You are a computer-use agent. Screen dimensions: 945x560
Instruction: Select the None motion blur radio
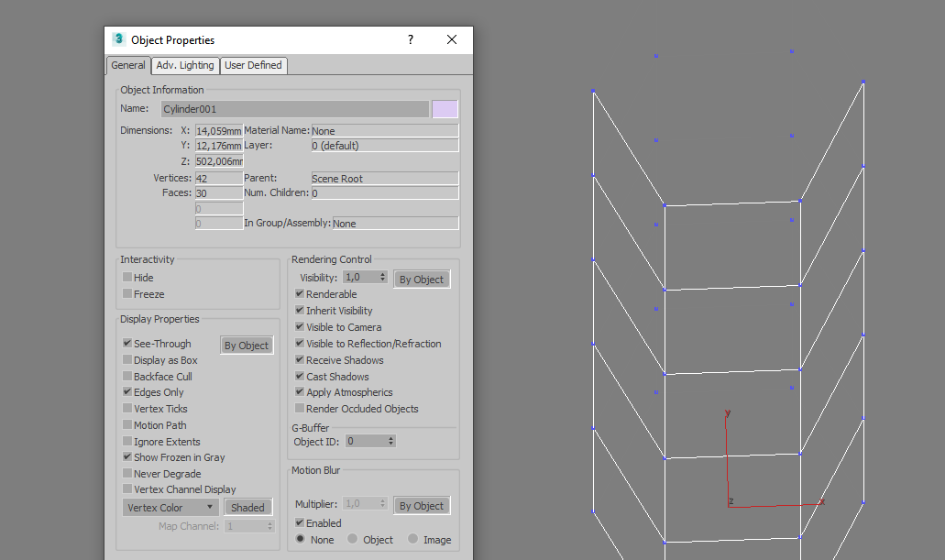(x=300, y=539)
